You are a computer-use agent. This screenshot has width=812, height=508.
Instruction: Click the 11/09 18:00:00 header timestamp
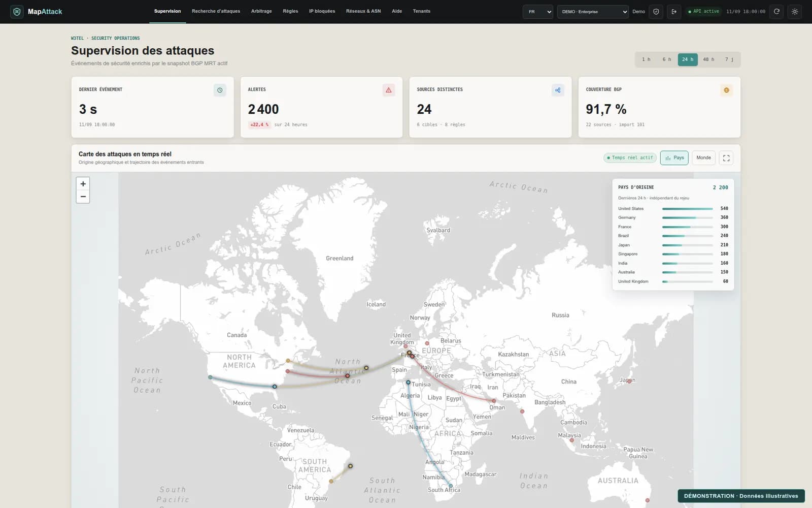[x=746, y=12]
